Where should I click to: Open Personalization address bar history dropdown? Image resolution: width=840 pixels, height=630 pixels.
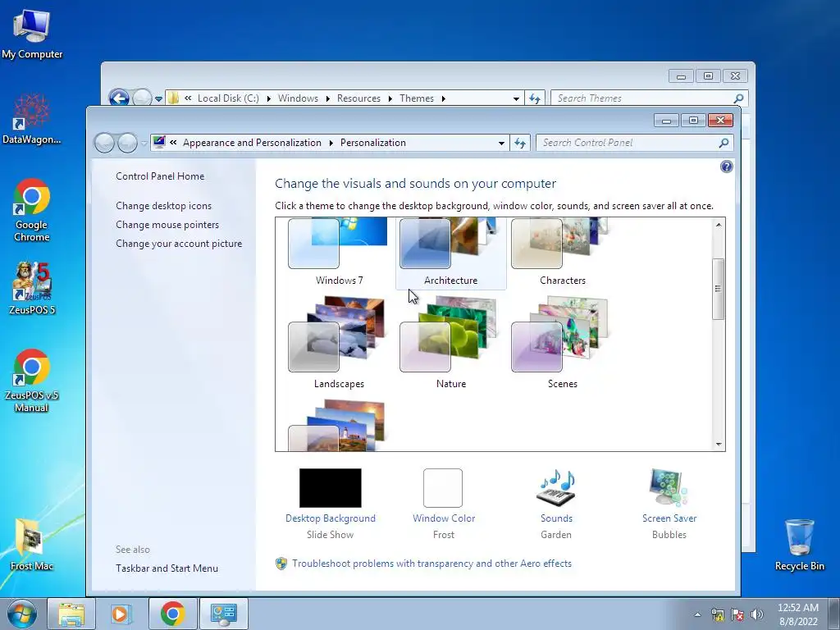point(501,143)
